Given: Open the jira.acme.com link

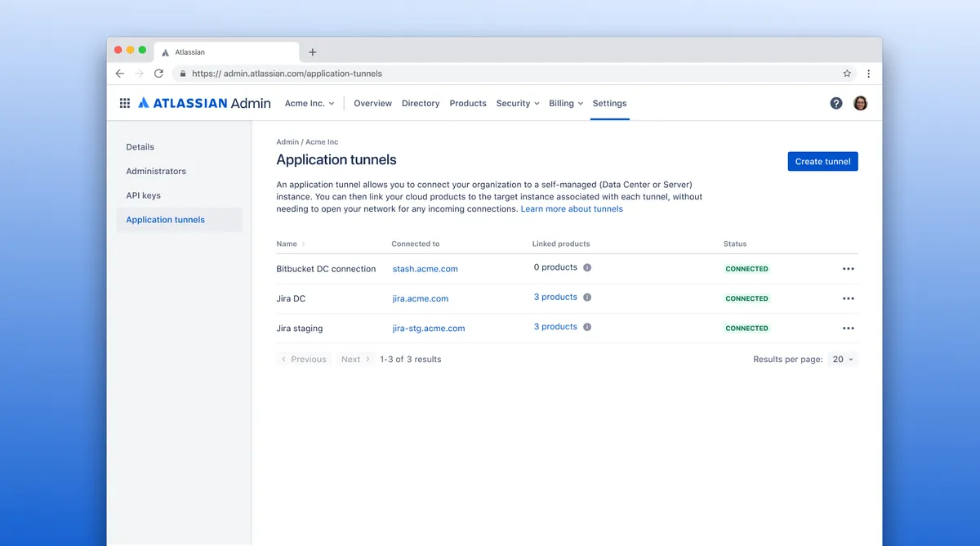Looking at the screenshot, I should point(421,298).
